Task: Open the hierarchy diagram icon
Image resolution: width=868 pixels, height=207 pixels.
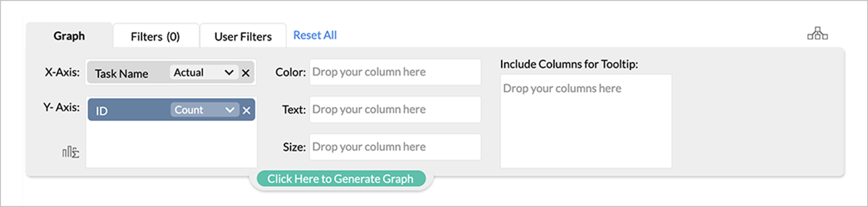Action: pyautogui.click(x=817, y=34)
